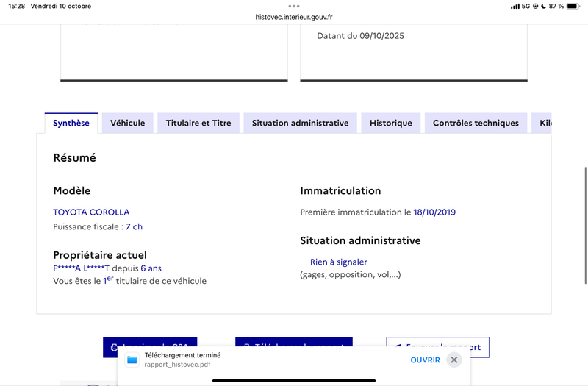588x386 pixels.
Task: Tap the histovec.interieur.gouv.fr address bar
Action: pos(294,17)
